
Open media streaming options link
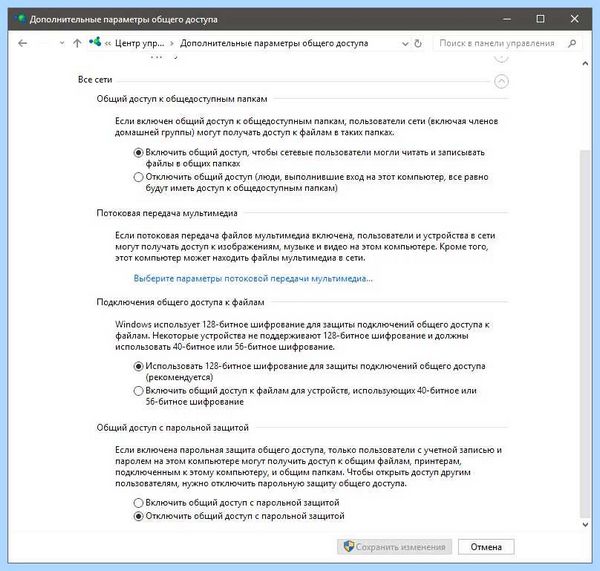253,278
